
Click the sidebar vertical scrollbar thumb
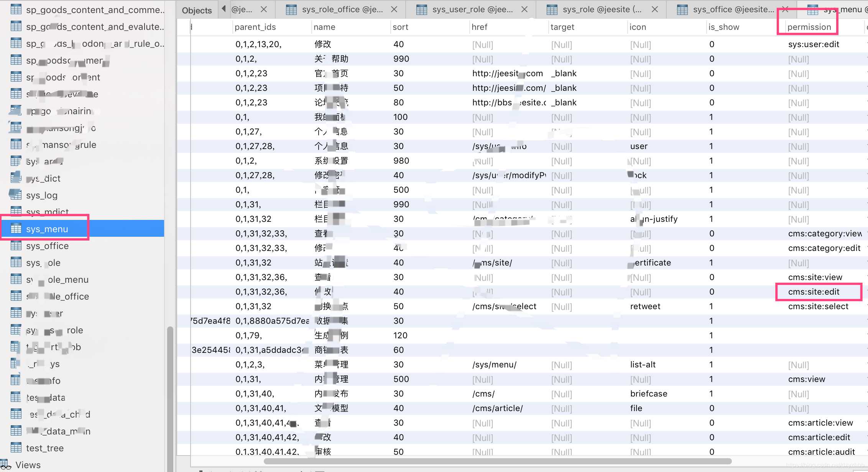pyautogui.click(x=170, y=398)
